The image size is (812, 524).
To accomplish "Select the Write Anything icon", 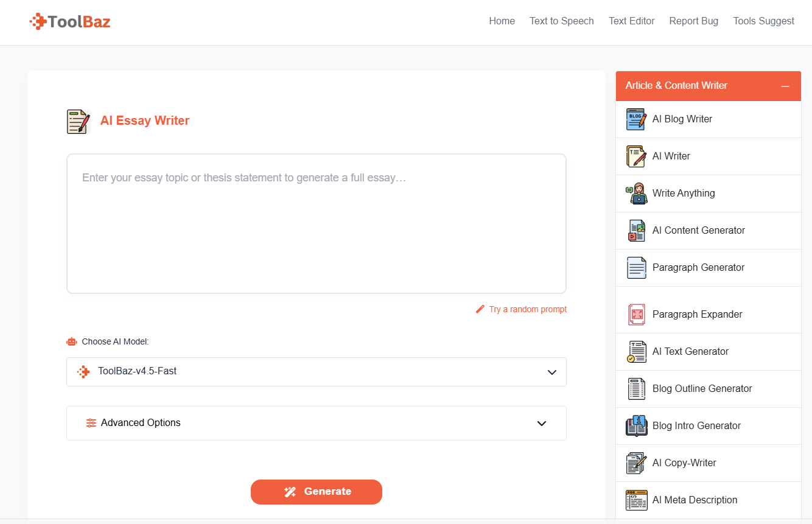I will click(636, 194).
